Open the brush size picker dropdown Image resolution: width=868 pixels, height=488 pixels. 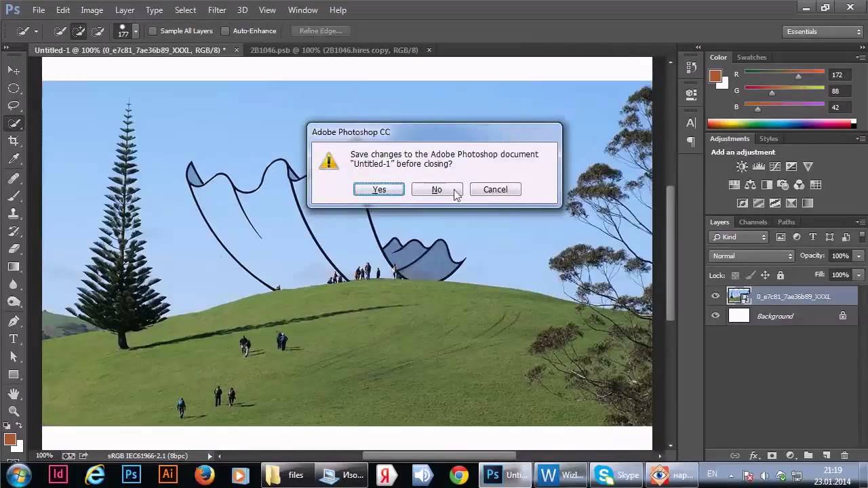136,31
